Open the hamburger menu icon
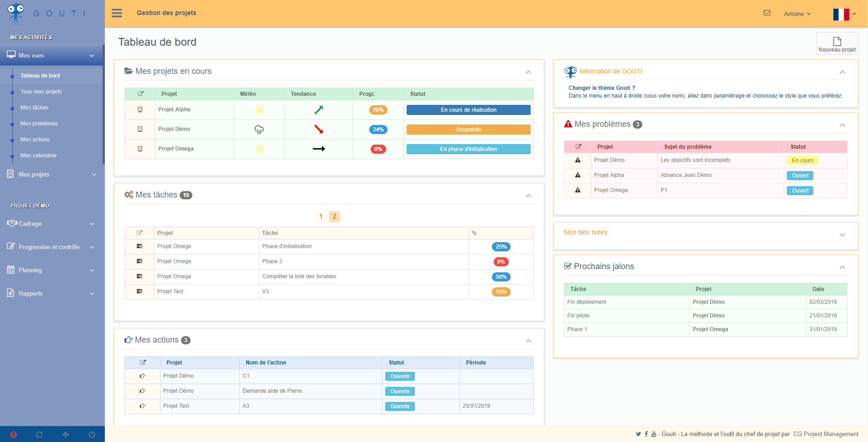The height and width of the screenshot is (442, 868). coord(117,13)
